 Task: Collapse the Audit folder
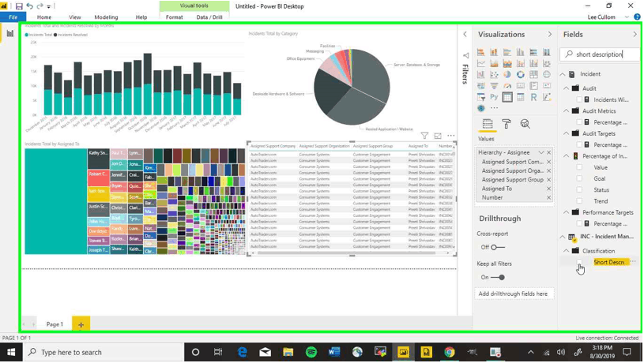(567, 88)
